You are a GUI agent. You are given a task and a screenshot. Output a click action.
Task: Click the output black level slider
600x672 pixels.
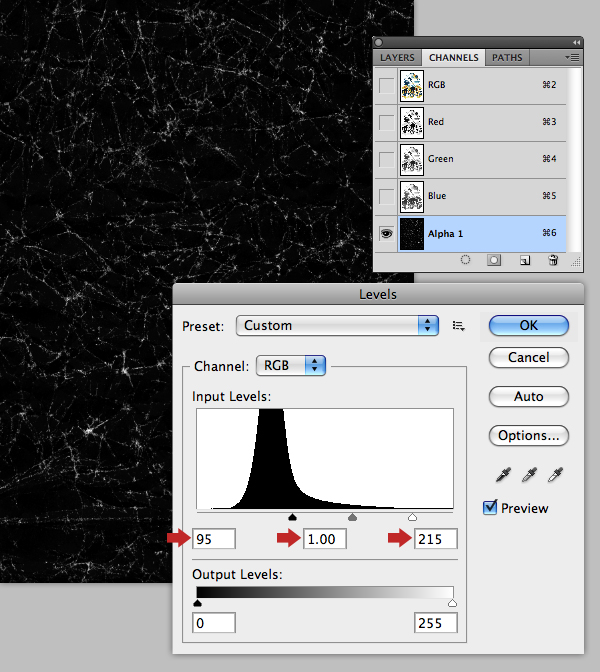[x=197, y=603]
